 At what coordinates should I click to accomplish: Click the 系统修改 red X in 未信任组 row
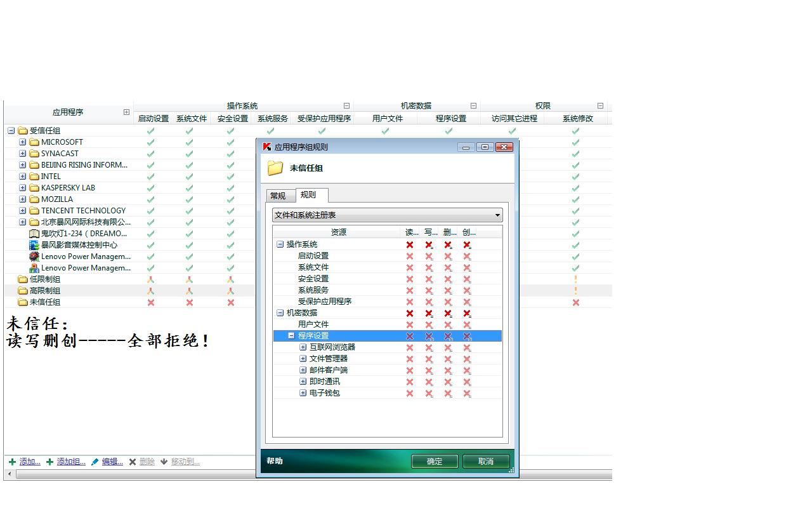tap(575, 302)
